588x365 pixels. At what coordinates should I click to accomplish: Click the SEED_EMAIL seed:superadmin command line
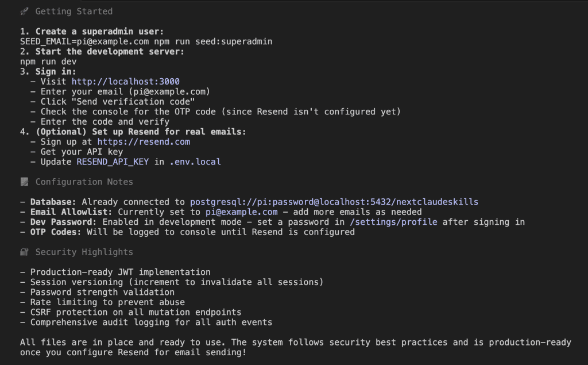(146, 41)
